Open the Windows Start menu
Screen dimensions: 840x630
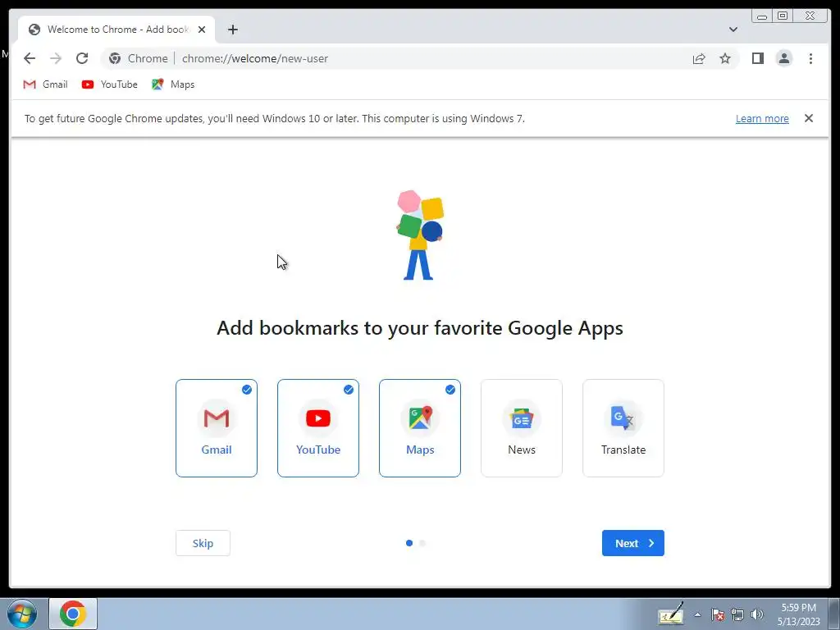coord(22,614)
